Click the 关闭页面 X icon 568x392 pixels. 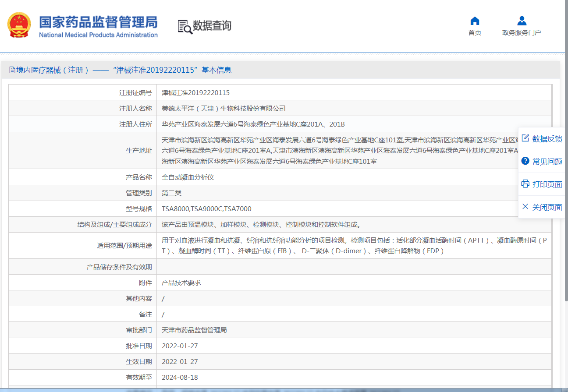point(525,207)
